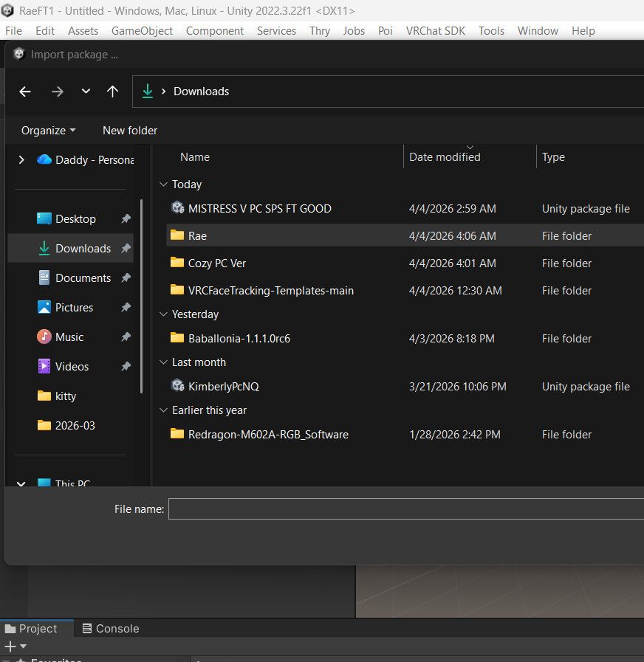Collapse the Today group

pyautogui.click(x=163, y=185)
